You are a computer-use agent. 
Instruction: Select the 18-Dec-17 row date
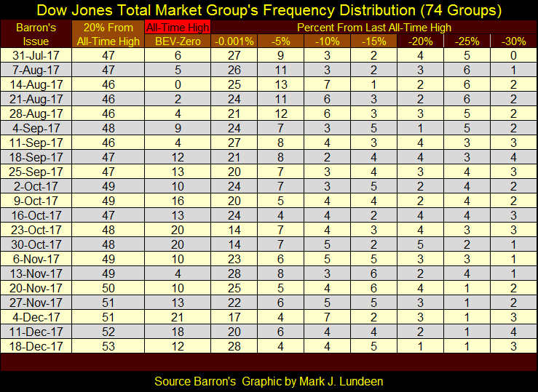click(36, 345)
